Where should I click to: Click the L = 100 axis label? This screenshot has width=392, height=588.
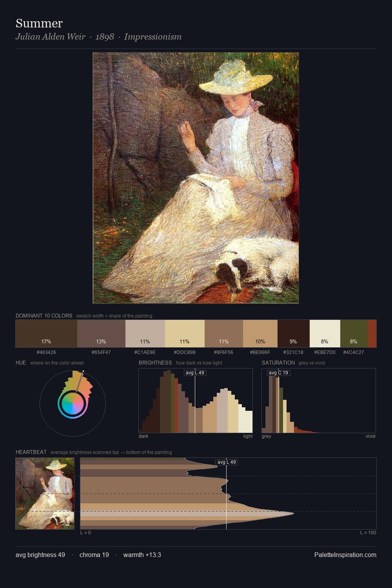pos(368,533)
